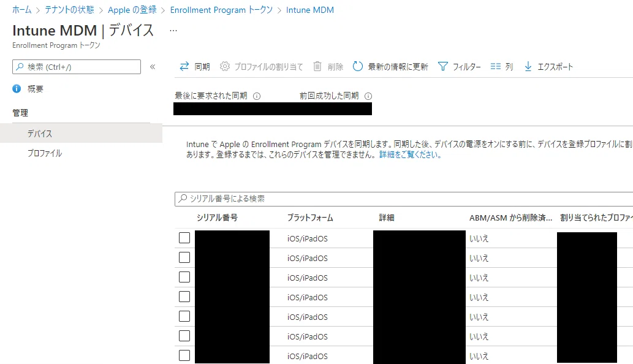
Task: Sort by シリアル番号 column header
Action: tap(217, 218)
